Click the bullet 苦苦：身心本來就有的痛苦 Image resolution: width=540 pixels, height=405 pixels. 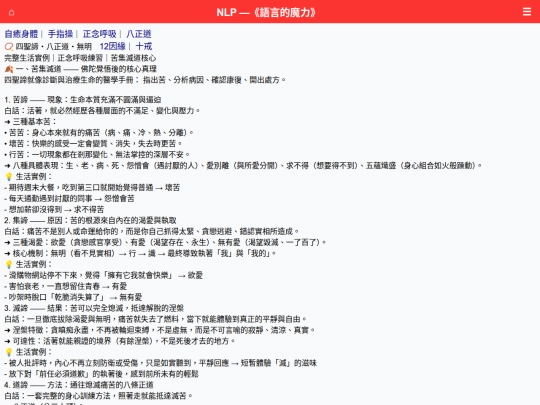(x=99, y=133)
